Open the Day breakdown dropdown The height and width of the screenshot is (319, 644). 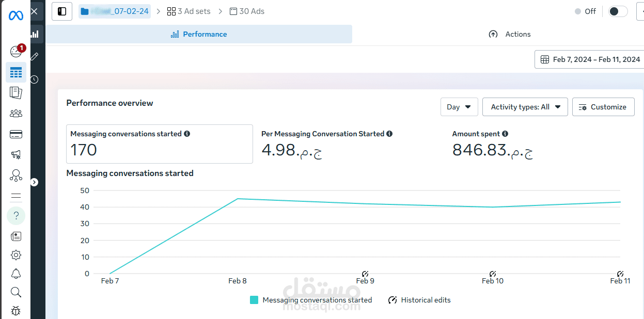pos(459,107)
